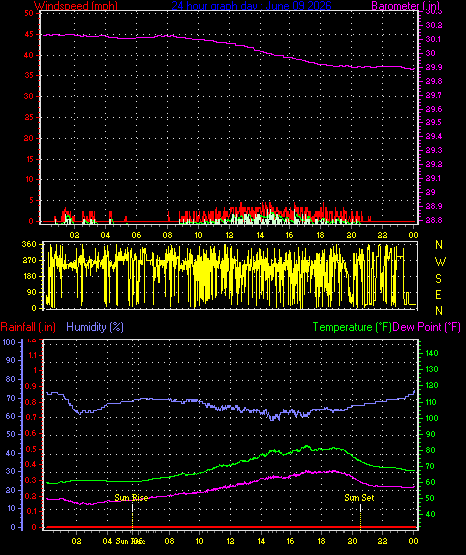Click hour "16" under the humidity graph
Image resolution: width=466 pixels, height=555 pixels.
coord(291,541)
